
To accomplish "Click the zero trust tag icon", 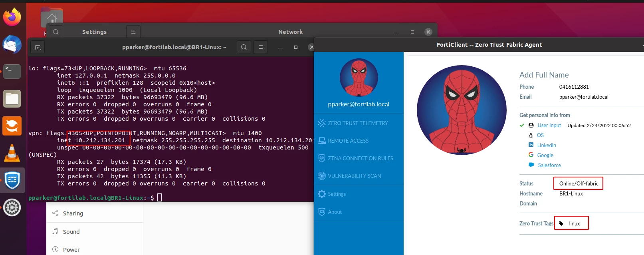I will (561, 223).
